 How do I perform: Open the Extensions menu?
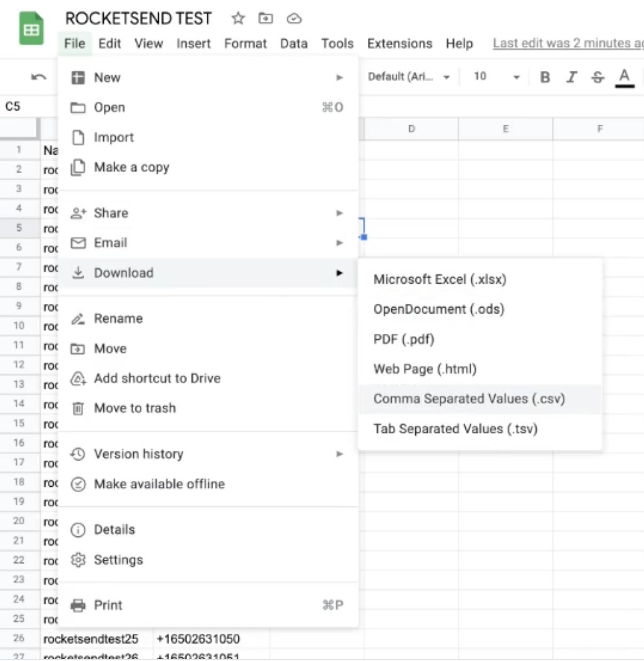[x=399, y=43]
